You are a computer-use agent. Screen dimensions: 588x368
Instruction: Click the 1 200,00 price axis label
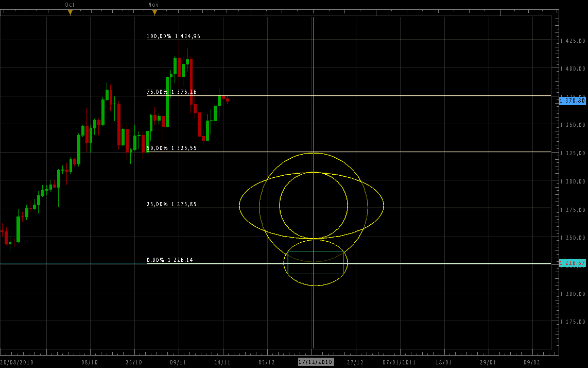pos(573,294)
